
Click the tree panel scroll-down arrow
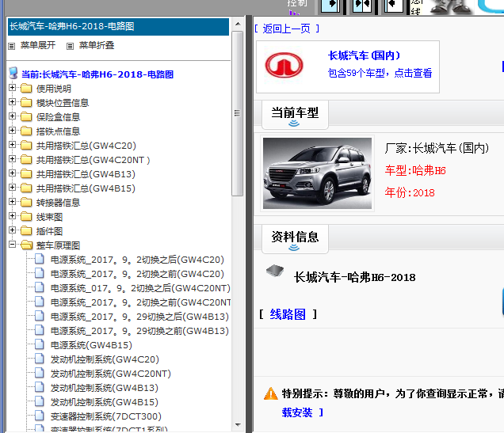tap(238, 424)
